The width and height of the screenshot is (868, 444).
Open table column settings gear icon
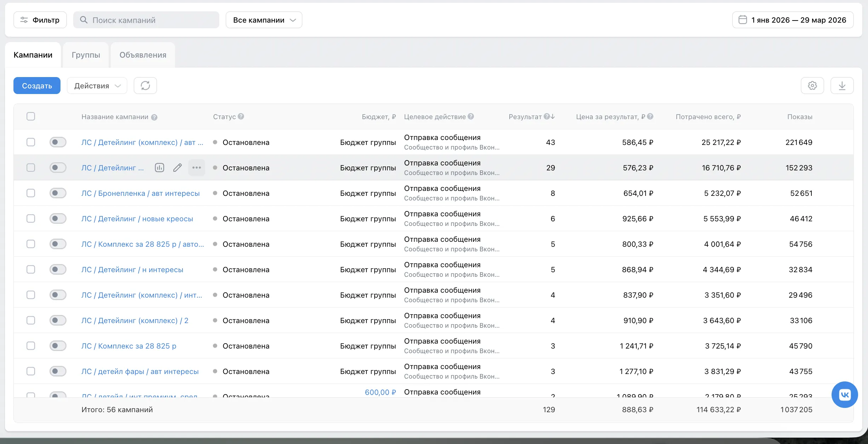[812, 86]
